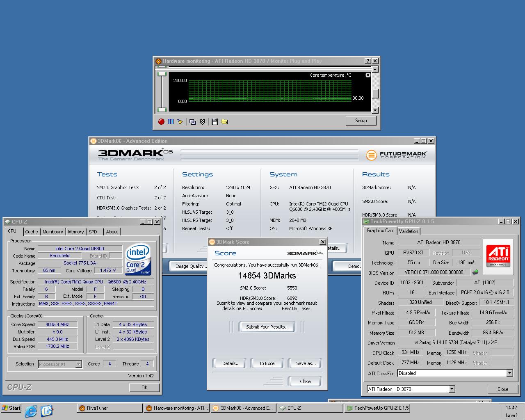Image resolution: width=525 pixels, height=420 pixels.
Task: Click the Hardware monitoring scrollbar thumb
Action: (375, 94)
